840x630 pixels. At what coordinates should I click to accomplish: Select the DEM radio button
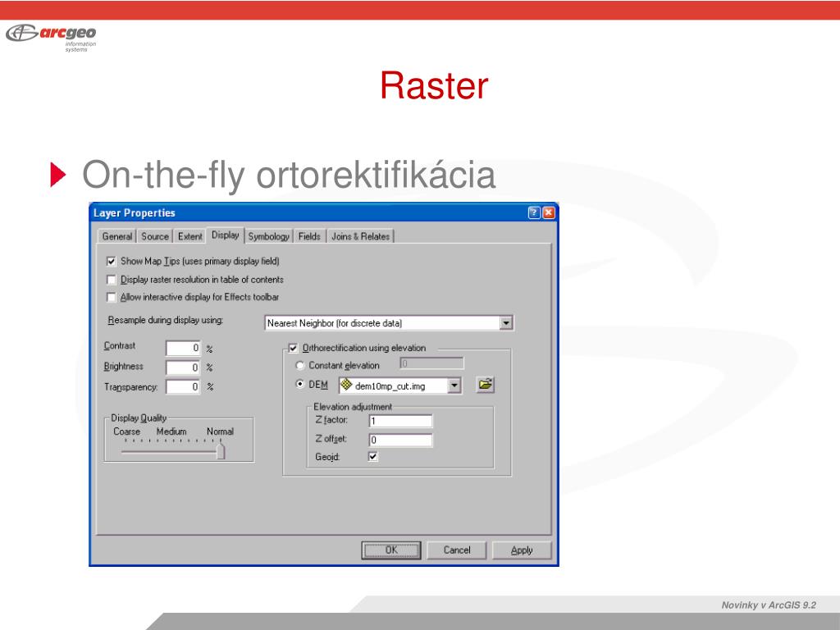(x=300, y=384)
